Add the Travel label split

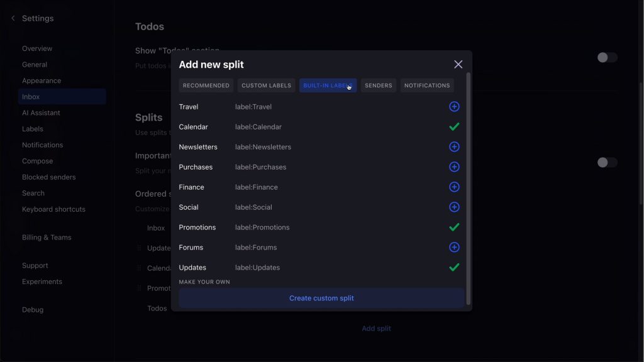click(454, 107)
